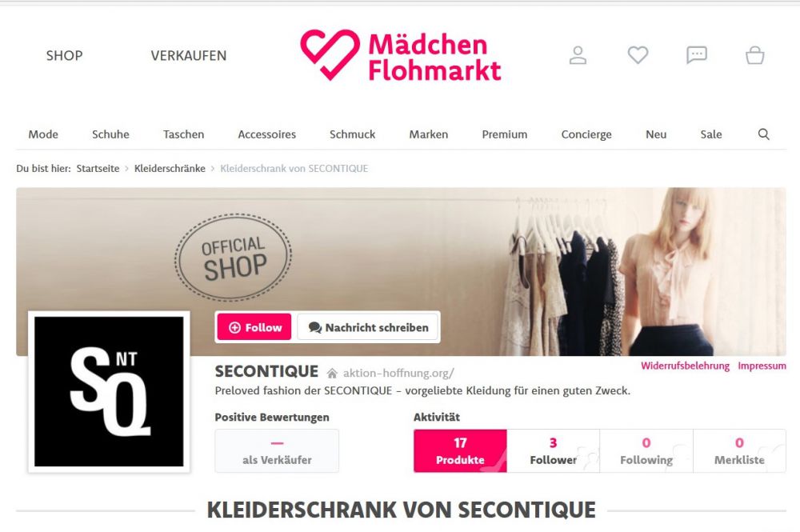The height and width of the screenshot is (532, 800).
Task: Select the Premium category
Action: coord(505,134)
